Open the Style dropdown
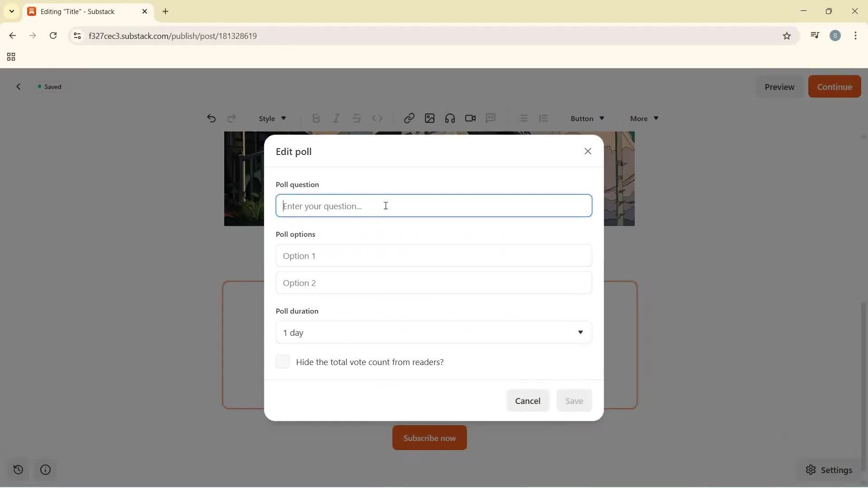Screen dimensions: 868x488 pyautogui.click(x=271, y=118)
